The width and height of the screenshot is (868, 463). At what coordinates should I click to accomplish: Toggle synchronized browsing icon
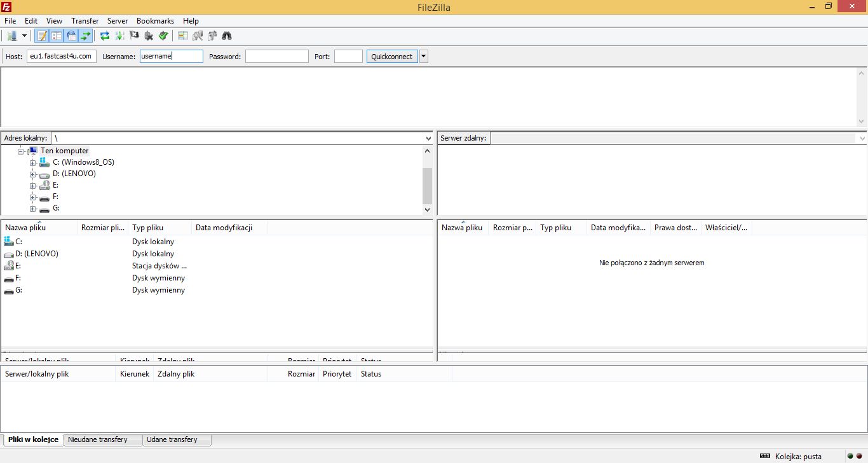212,36
